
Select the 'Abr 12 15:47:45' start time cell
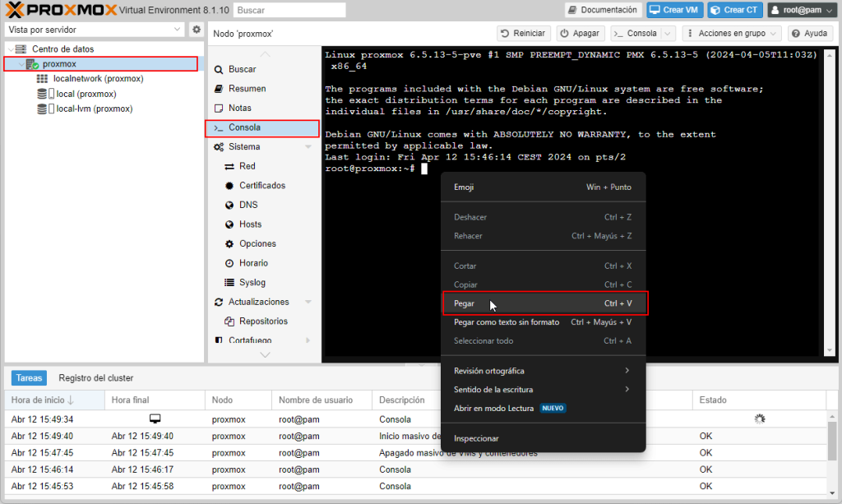coord(43,452)
